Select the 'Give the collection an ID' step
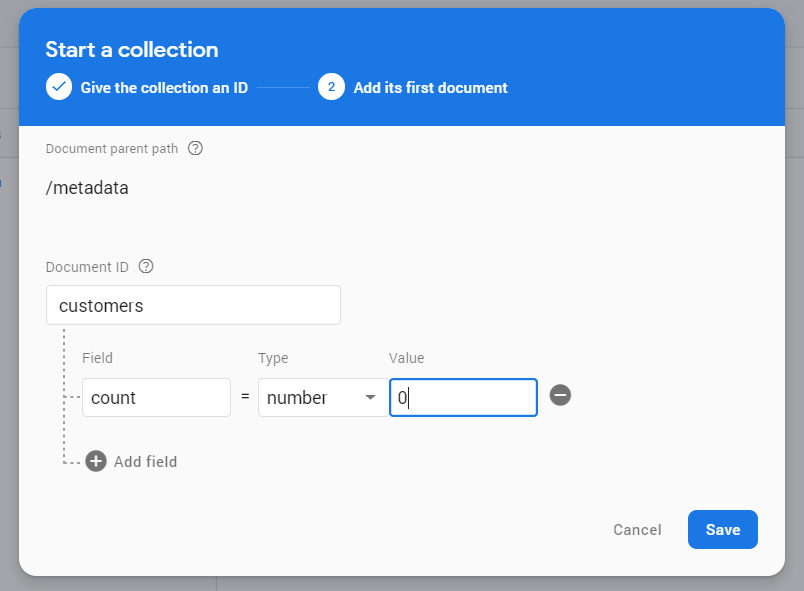This screenshot has height=591, width=804. pos(164,87)
